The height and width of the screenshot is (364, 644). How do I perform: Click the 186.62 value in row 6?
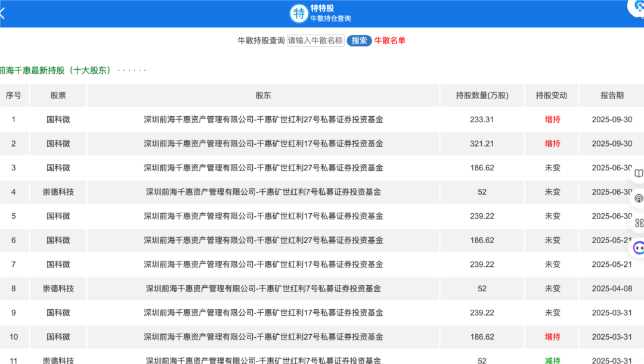[482, 240]
